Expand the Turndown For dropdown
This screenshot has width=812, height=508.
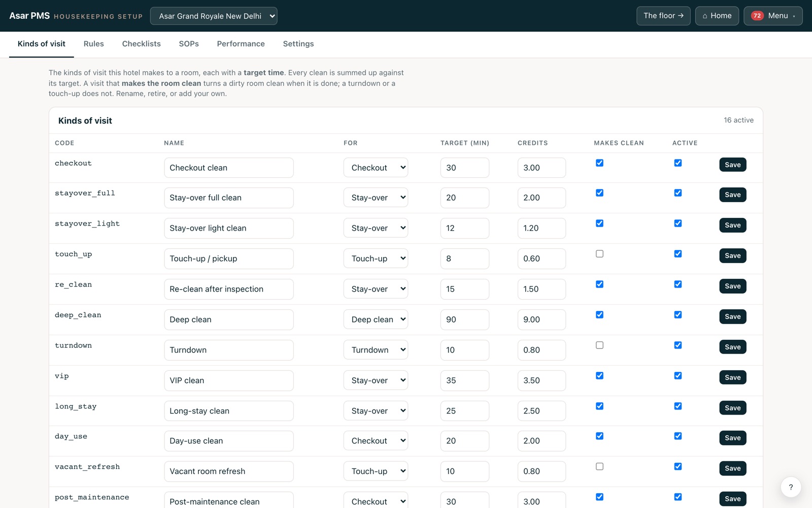(376, 350)
